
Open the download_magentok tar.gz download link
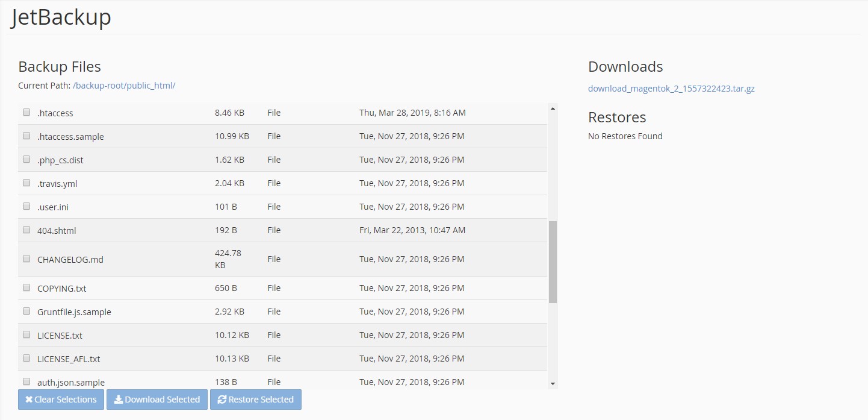click(x=671, y=89)
